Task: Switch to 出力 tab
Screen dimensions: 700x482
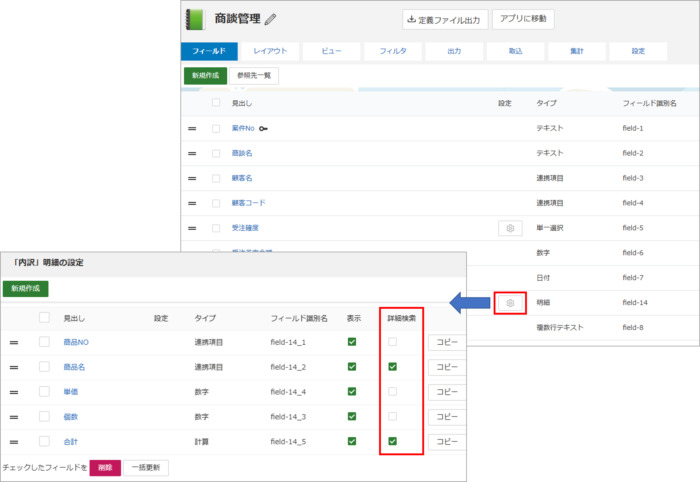Action: click(x=454, y=51)
